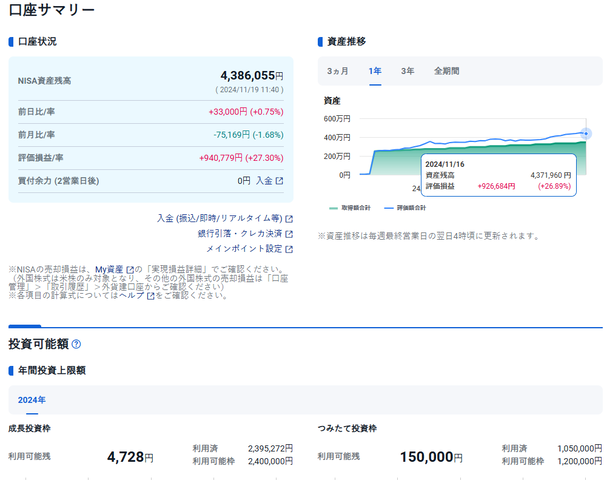Click the latest data point marker on chart
Image resolution: width=604 pixels, height=480 pixels.
(x=586, y=134)
